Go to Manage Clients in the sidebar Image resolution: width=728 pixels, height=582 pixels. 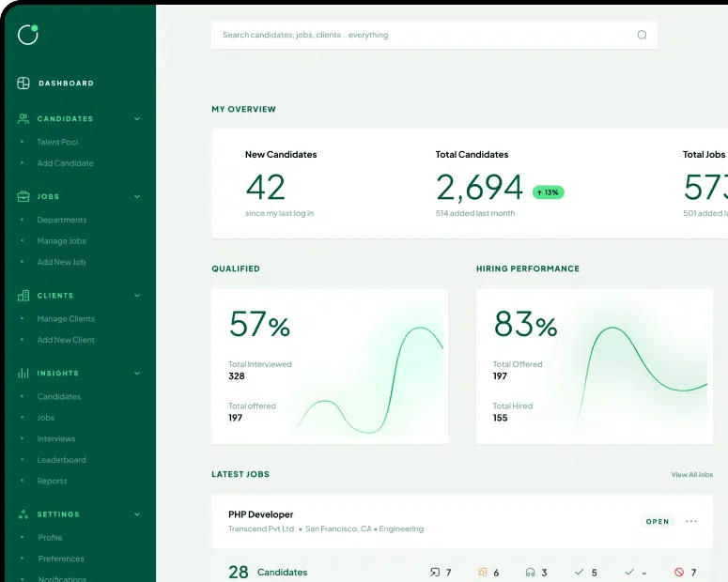coord(66,319)
